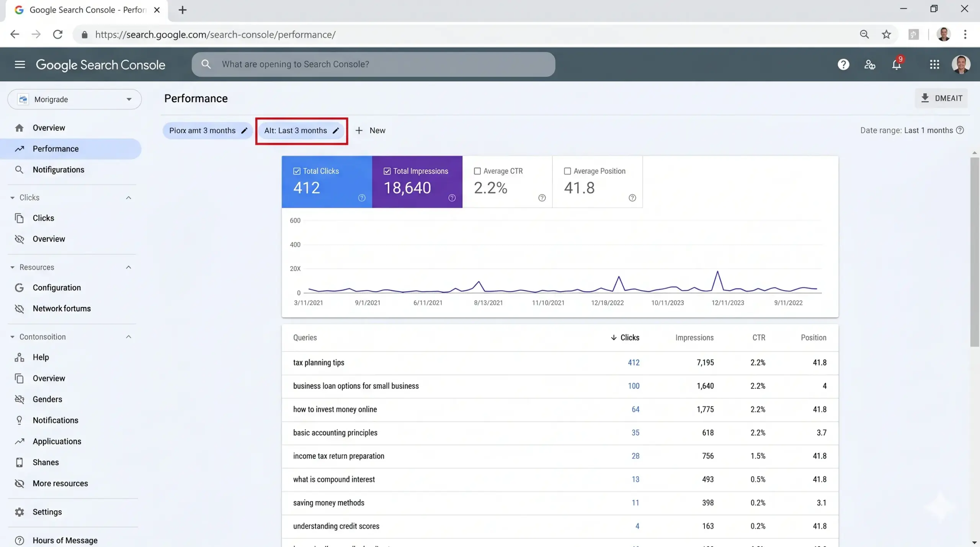
Task: Click the account avatar in the header
Action: coord(961,64)
